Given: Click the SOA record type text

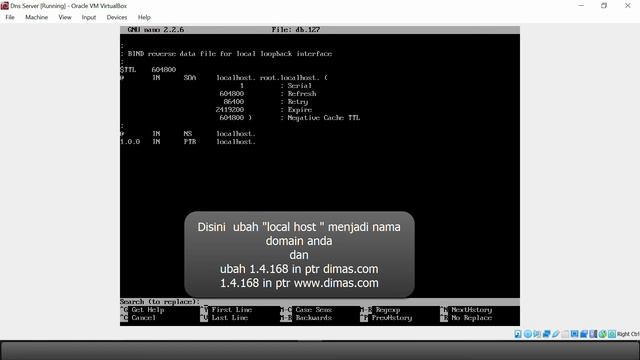Looking at the screenshot, I should [190, 78].
